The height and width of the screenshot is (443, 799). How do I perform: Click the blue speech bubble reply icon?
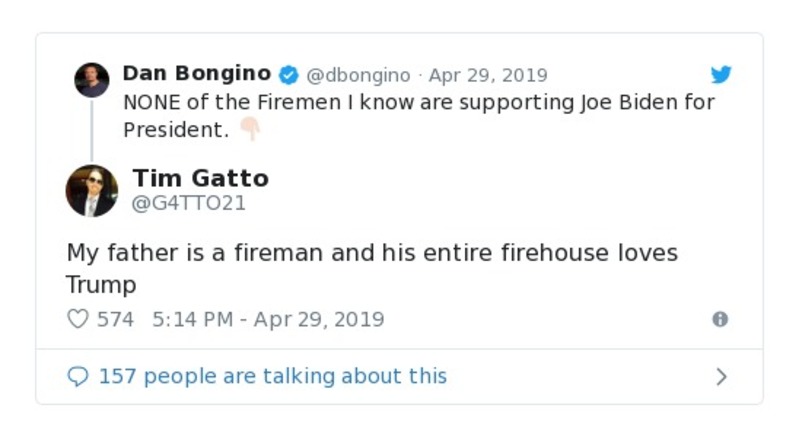pos(77,376)
